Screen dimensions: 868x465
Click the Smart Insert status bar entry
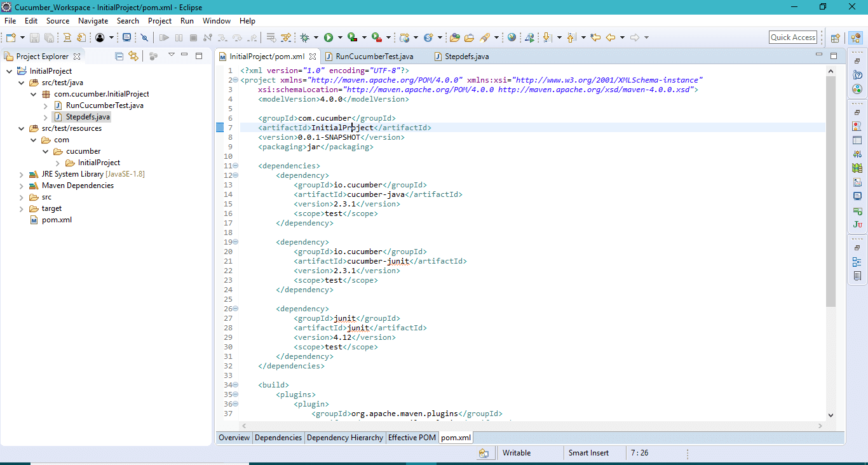(588, 453)
